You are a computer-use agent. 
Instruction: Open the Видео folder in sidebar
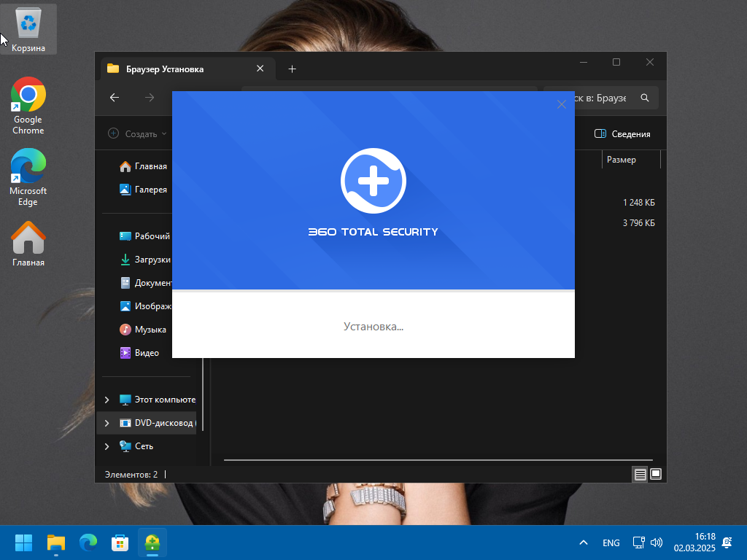(x=139, y=353)
